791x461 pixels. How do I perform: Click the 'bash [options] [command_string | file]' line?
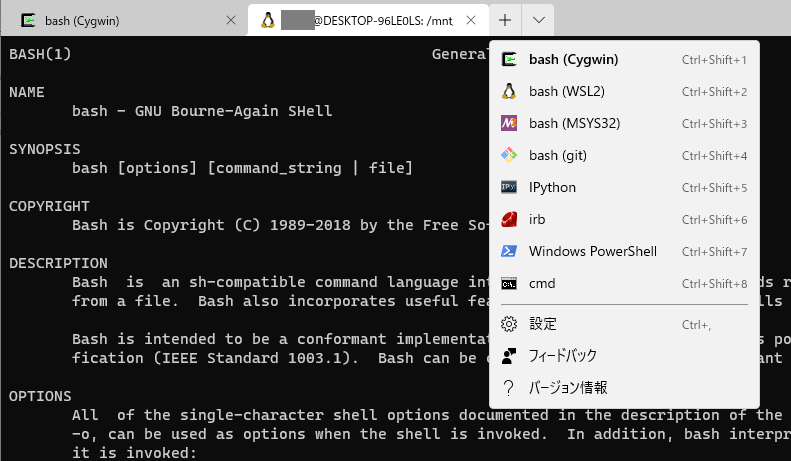(x=242, y=168)
